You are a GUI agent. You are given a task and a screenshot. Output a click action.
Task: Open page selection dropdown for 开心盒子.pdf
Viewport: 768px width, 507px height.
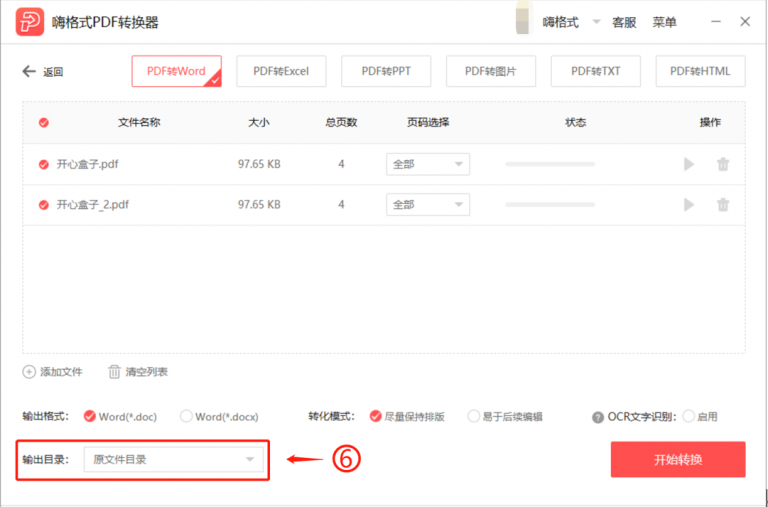coord(428,164)
